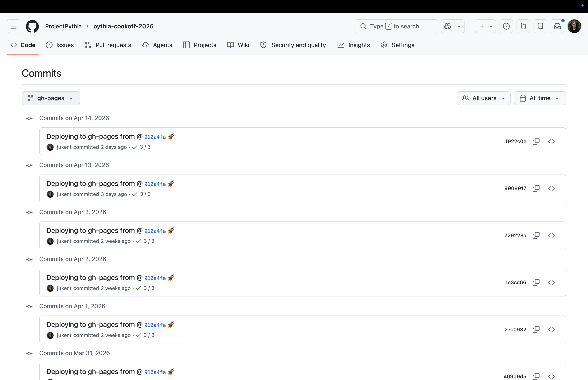Switch to the Wiki tab
The height and width of the screenshot is (380, 588).
pyautogui.click(x=238, y=45)
